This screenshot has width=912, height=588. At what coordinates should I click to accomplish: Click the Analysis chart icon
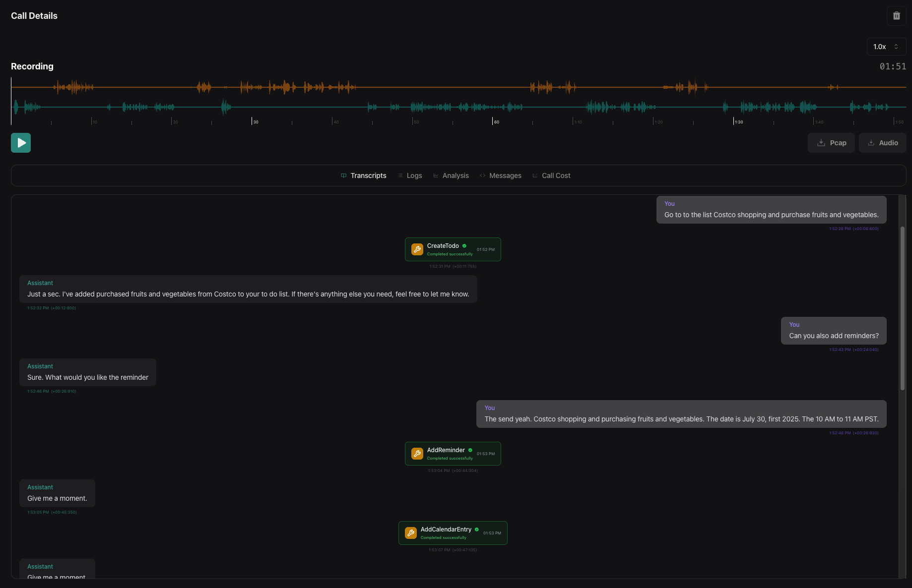(x=435, y=176)
